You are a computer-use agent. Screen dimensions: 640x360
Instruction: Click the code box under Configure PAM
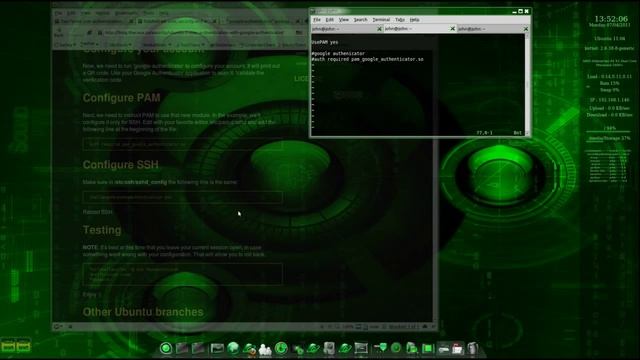[182, 144]
